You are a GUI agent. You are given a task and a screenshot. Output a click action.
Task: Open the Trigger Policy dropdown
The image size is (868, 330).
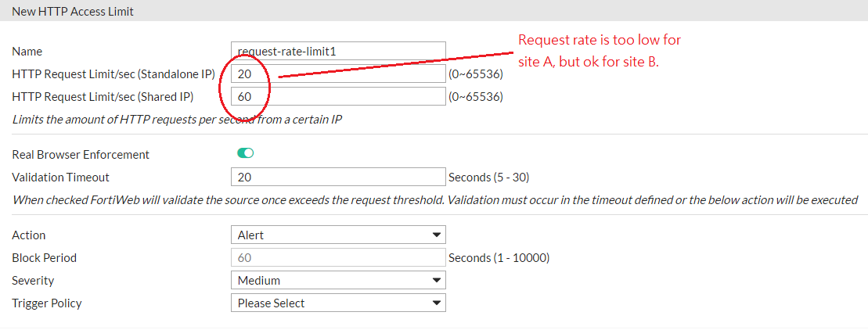tap(338, 303)
